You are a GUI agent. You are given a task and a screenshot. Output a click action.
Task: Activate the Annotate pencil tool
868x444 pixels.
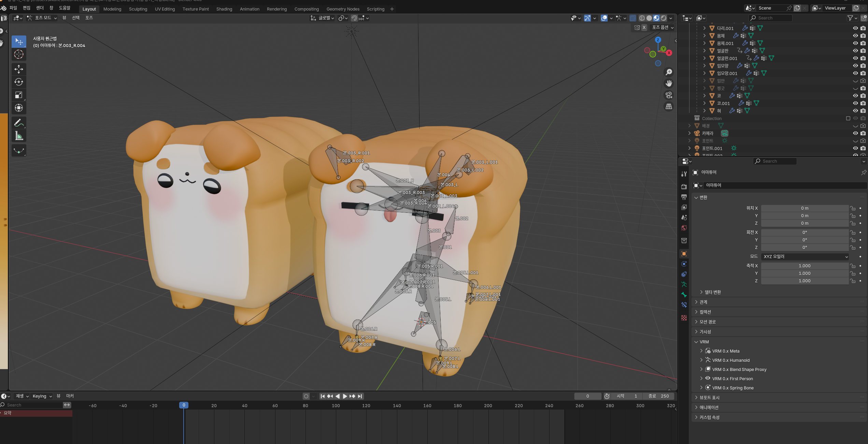(19, 123)
